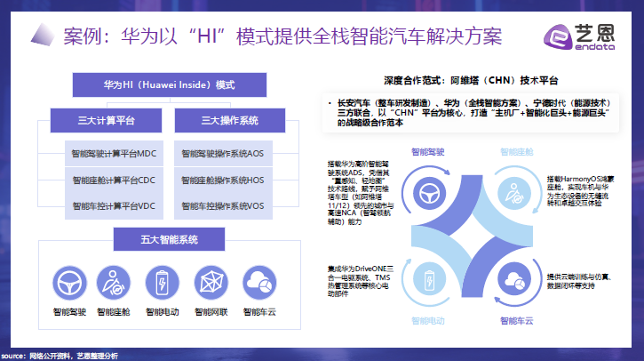
Task: Select the 三大计算平台 header box
Action: click(x=106, y=120)
